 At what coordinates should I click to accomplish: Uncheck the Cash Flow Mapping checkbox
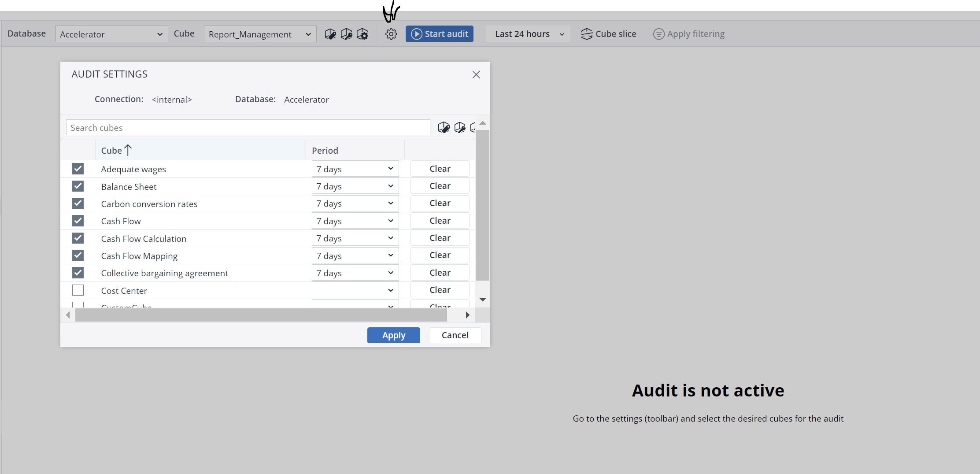click(78, 256)
